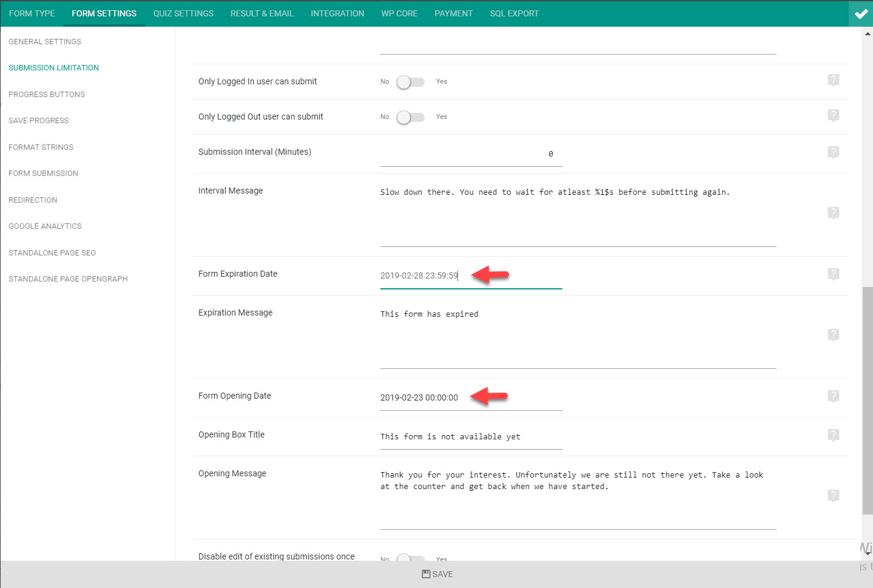Click the Opening Box Title text field
The width and height of the screenshot is (873, 588).
(471, 436)
